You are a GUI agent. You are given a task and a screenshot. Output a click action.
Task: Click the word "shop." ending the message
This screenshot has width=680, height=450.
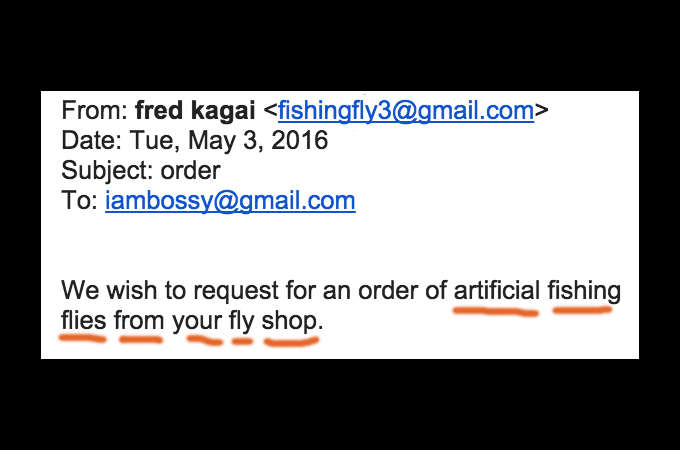point(292,322)
